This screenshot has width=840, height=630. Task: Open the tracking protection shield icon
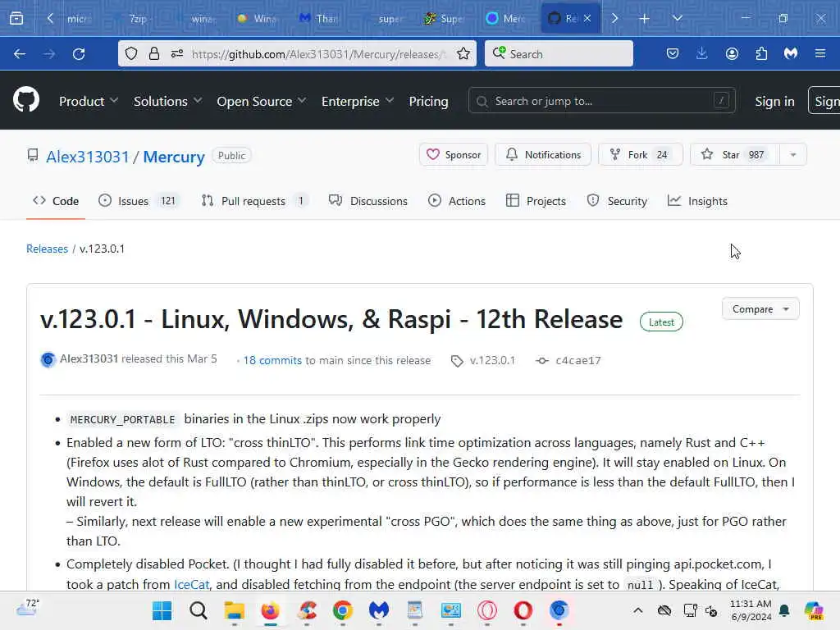coord(131,53)
